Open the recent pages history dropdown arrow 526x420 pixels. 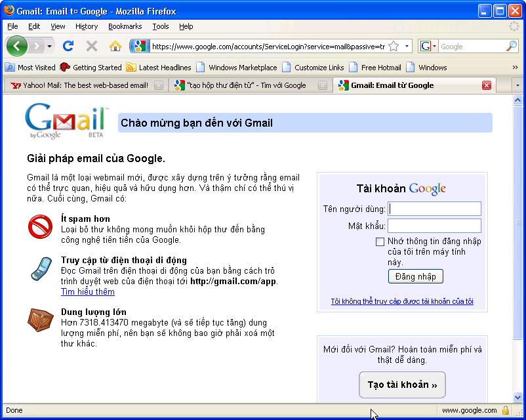point(49,46)
